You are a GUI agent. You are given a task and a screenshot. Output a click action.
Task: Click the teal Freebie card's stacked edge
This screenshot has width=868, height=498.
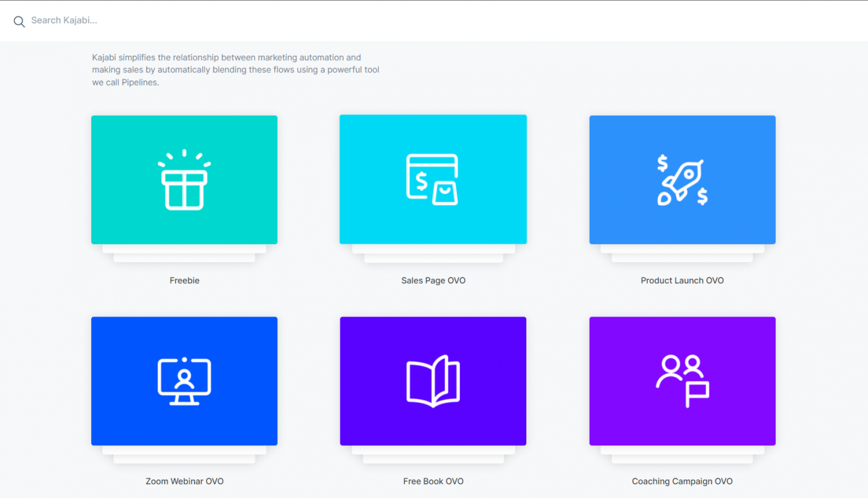(184, 253)
